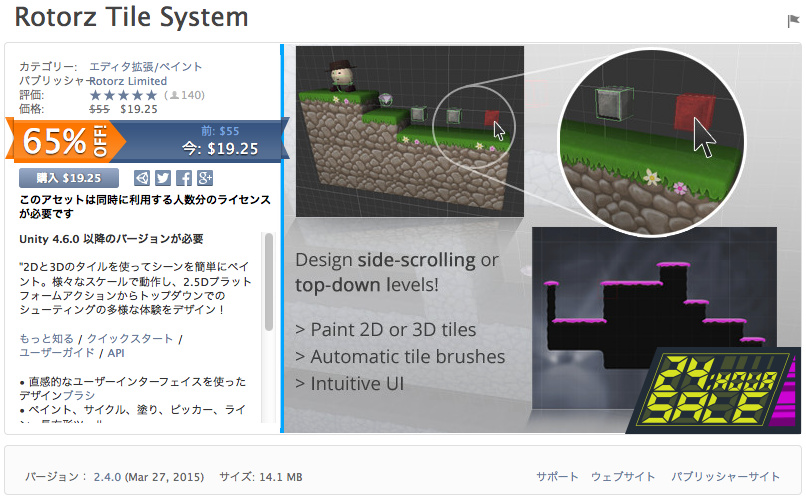Open the クイックスタート link
Screen dimensions: 806x499
point(130,339)
